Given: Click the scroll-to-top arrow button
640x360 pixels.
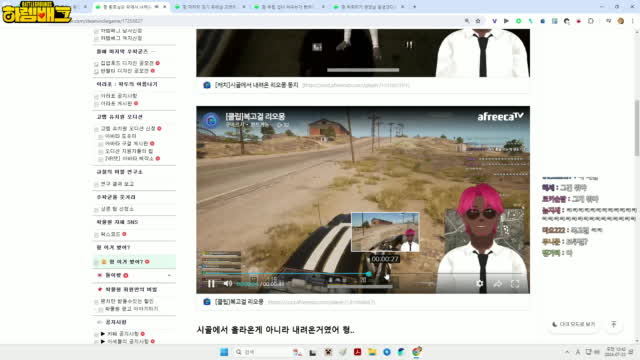Looking at the screenshot, I should [x=613, y=324].
